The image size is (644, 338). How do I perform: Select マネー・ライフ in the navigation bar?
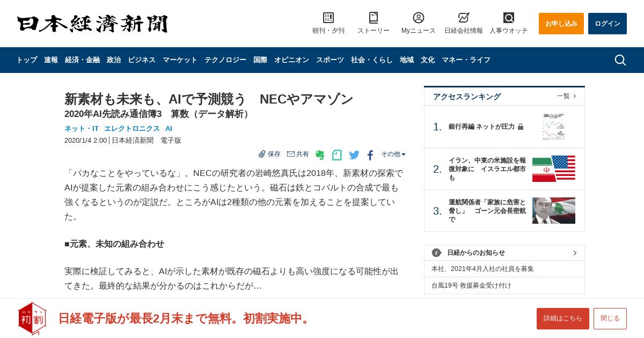click(x=466, y=60)
